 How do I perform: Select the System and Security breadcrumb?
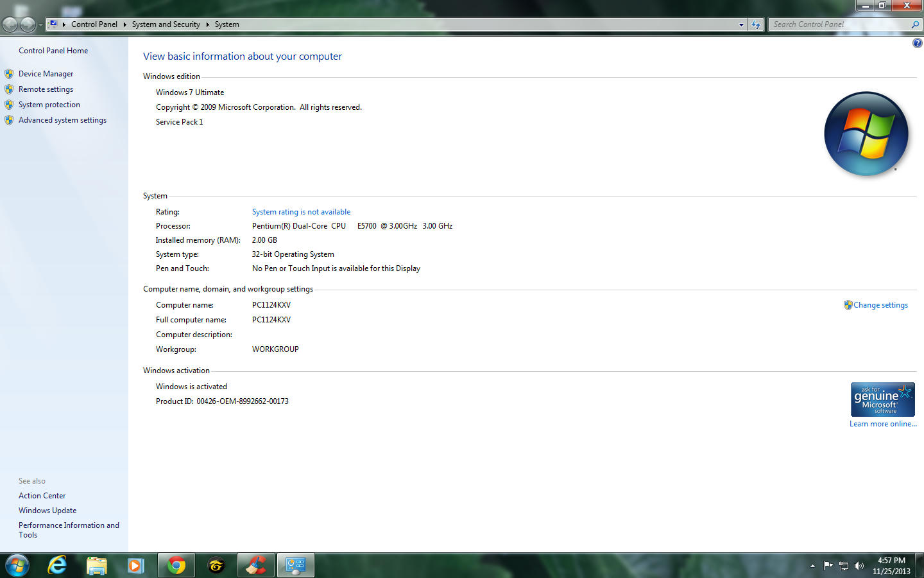166,24
